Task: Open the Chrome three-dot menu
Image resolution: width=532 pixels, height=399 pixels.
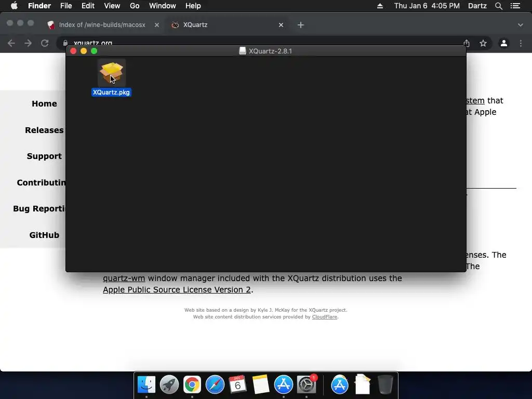Action: point(521,43)
